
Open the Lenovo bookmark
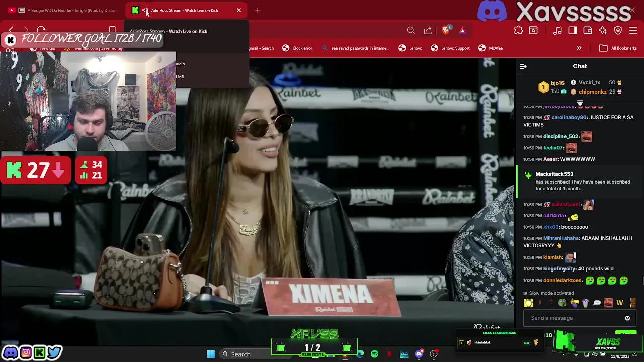click(x=411, y=48)
